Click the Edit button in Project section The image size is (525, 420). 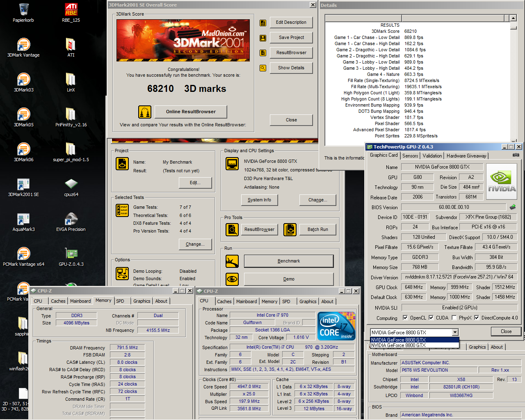point(195,183)
